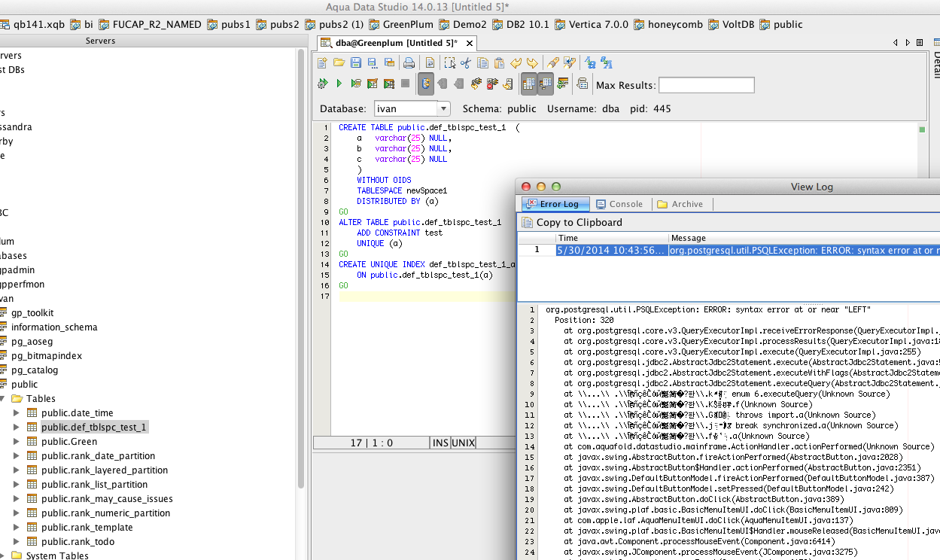The width and height of the screenshot is (940, 560).
Task: Expand the public.rank_list_partition node
Action: click(x=17, y=484)
